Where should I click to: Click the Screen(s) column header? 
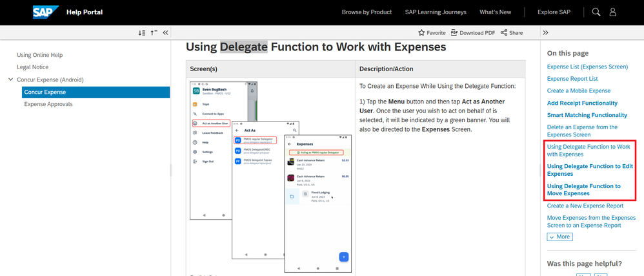204,69
